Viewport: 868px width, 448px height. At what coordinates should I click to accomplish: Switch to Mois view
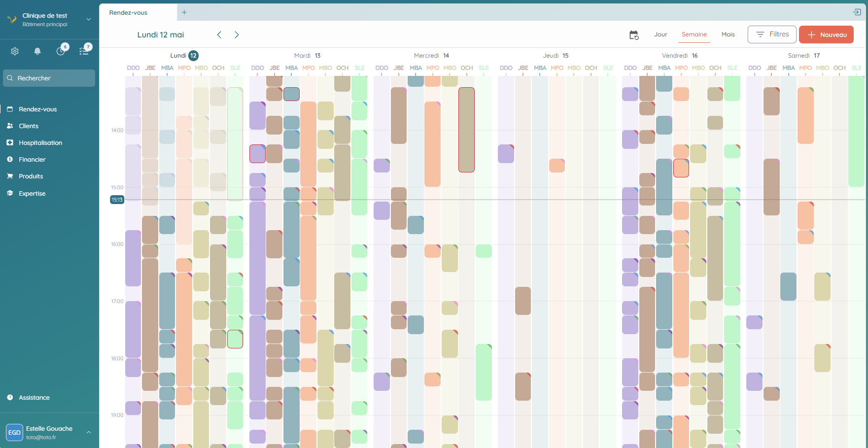tap(728, 34)
